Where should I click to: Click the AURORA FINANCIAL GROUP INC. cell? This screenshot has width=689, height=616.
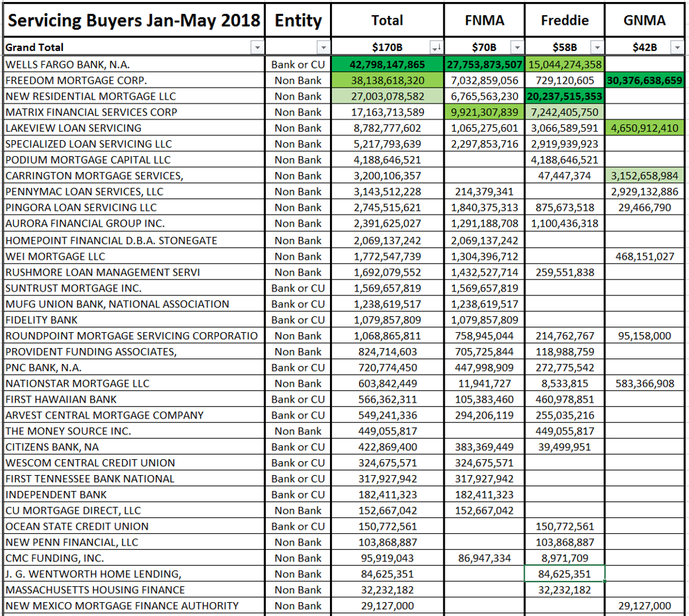(x=134, y=223)
